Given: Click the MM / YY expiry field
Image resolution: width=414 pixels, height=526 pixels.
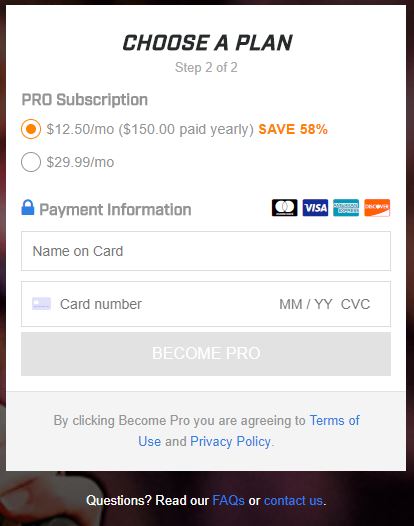Looking at the screenshot, I should pyautogui.click(x=306, y=304).
